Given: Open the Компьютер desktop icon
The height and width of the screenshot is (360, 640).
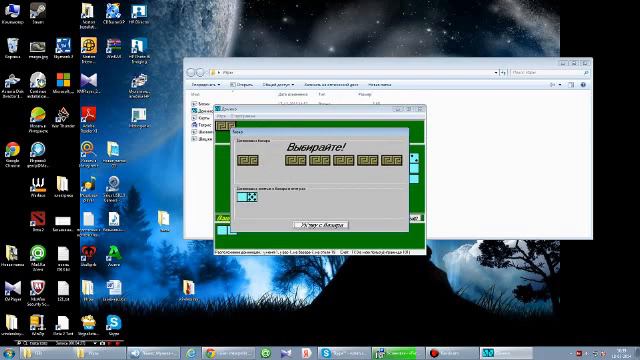Looking at the screenshot, I should (12, 13).
